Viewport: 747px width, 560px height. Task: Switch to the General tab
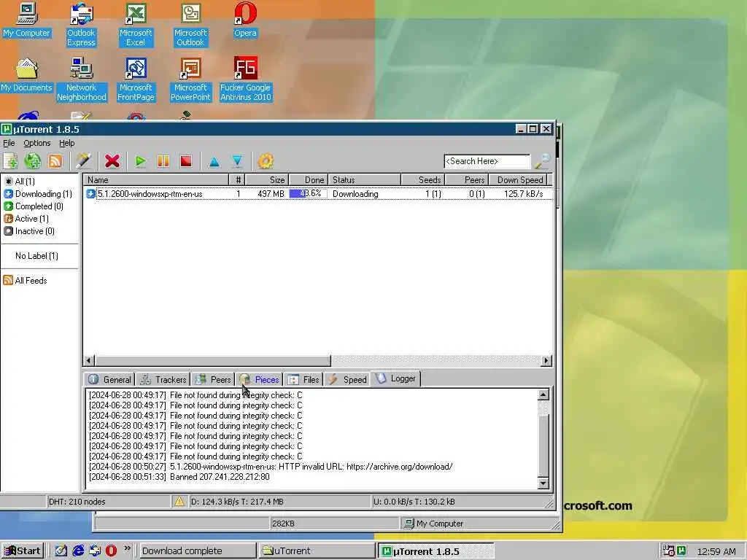[109, 379]
